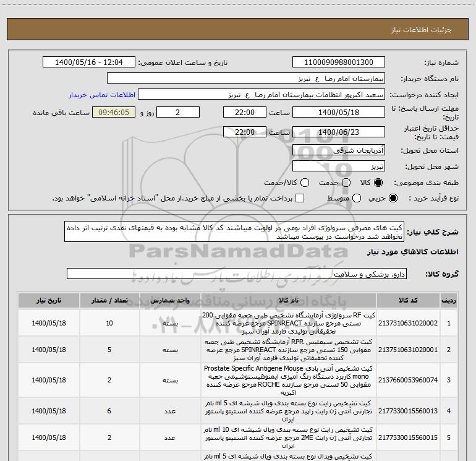Screen dimensions: 476x461
Task: Click the نام کالا column header
Action: coord(289,300)
